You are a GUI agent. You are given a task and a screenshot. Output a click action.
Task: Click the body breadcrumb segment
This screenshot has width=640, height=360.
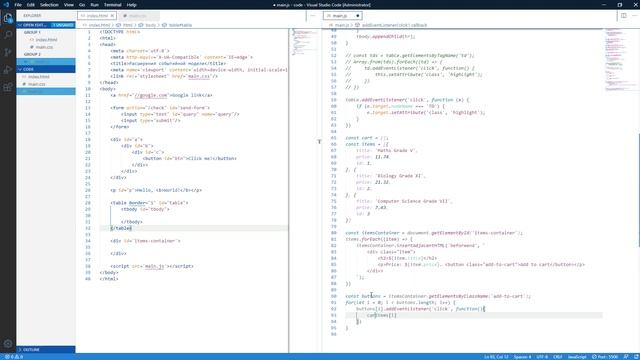[x=148, y=25]
